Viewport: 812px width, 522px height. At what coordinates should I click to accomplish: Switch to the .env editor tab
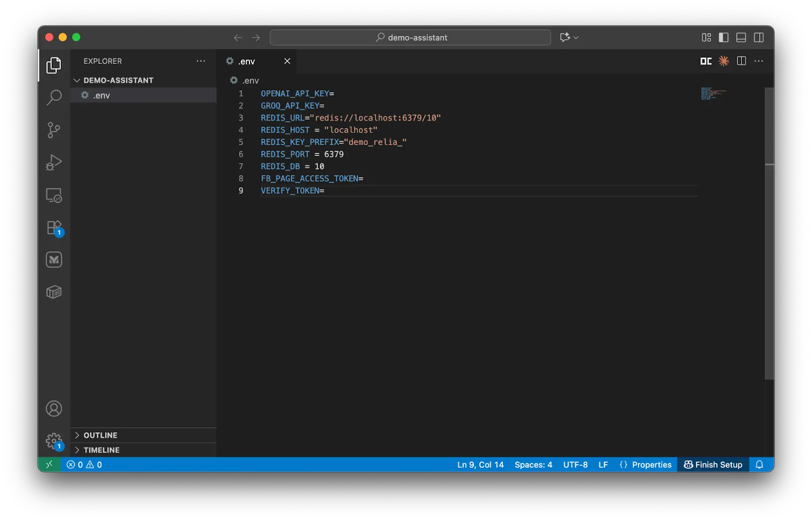[247, 61]
